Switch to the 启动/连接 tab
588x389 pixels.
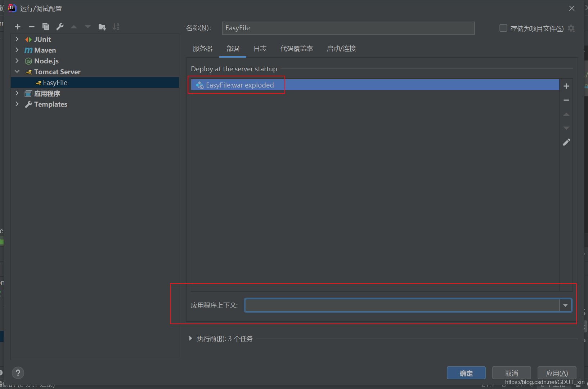point(341,49)
